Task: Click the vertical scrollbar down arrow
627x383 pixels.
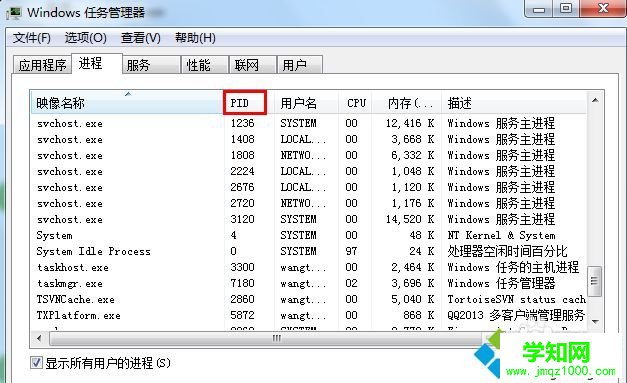Action: (595, 321)
